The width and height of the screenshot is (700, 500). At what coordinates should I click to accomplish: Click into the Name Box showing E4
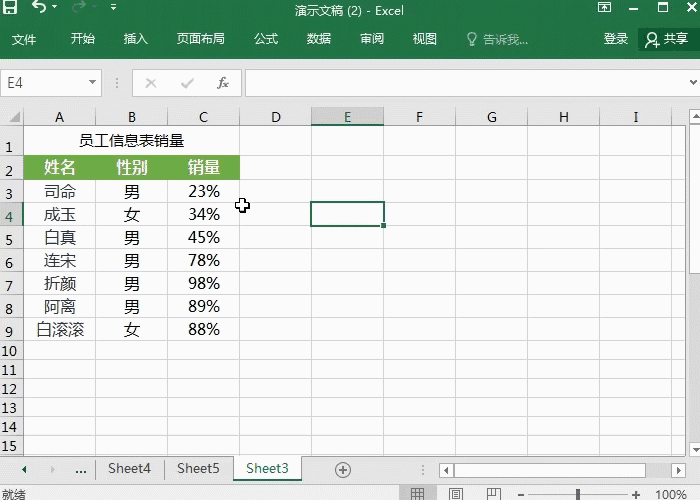point(44,83)
